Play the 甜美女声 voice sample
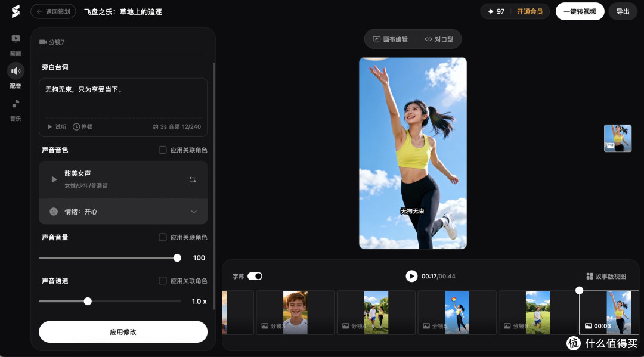This screenshot has width=644, height=357. (x=54, y=179)
